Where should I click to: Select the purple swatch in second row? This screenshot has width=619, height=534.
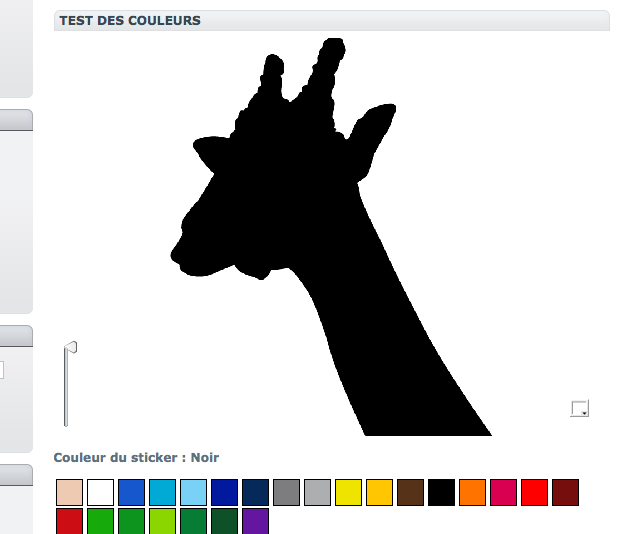pos(255,521)
